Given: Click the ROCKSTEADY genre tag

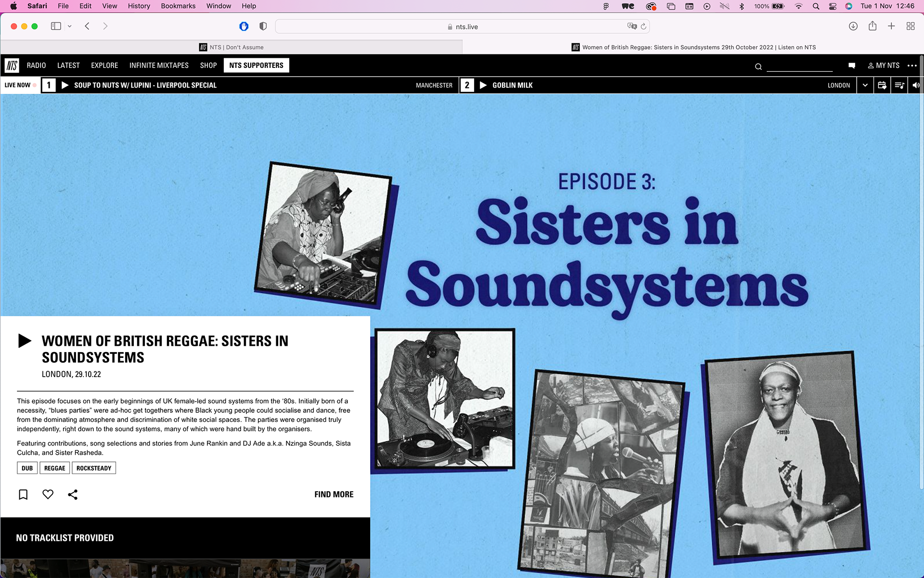Looking at the screenshot, I should 94,468.
